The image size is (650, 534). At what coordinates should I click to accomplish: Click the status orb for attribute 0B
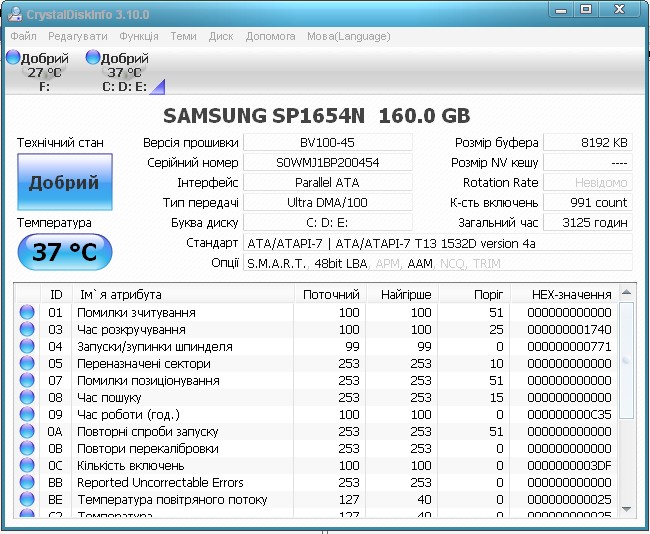(x=27, y=448)
